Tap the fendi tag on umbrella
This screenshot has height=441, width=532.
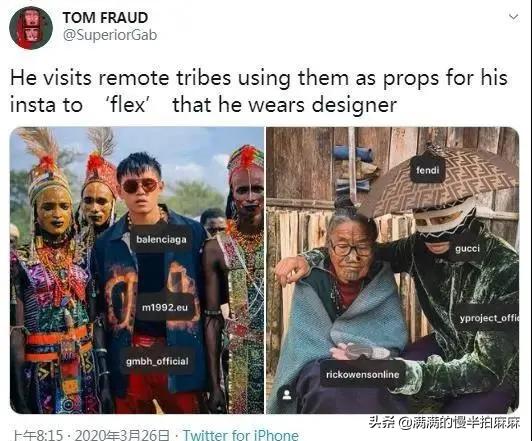[428, 170]
